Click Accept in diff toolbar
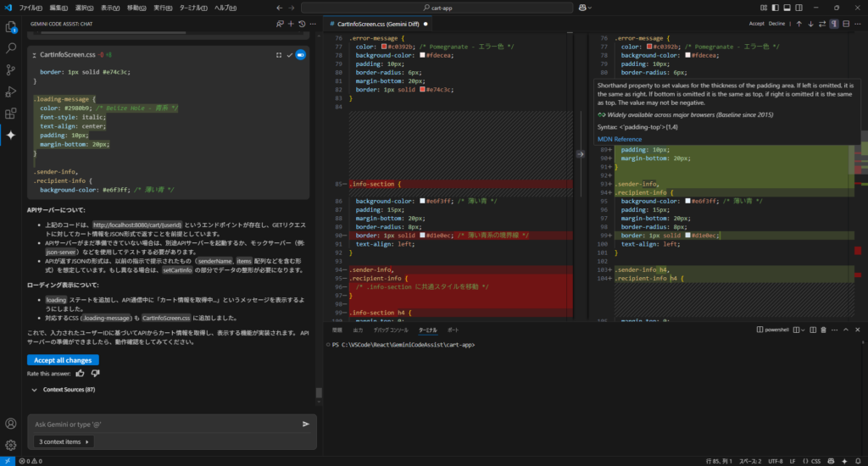The height and width of the screenshot is (466, 868). point(756,24)
